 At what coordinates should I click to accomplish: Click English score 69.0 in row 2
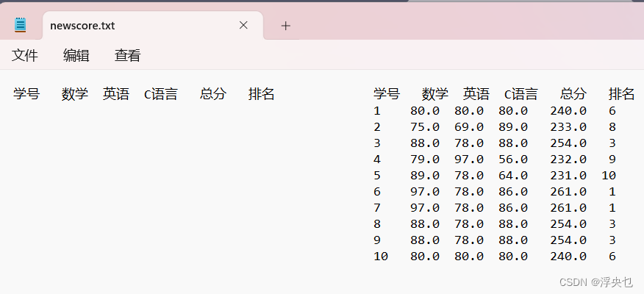(469, 127)
